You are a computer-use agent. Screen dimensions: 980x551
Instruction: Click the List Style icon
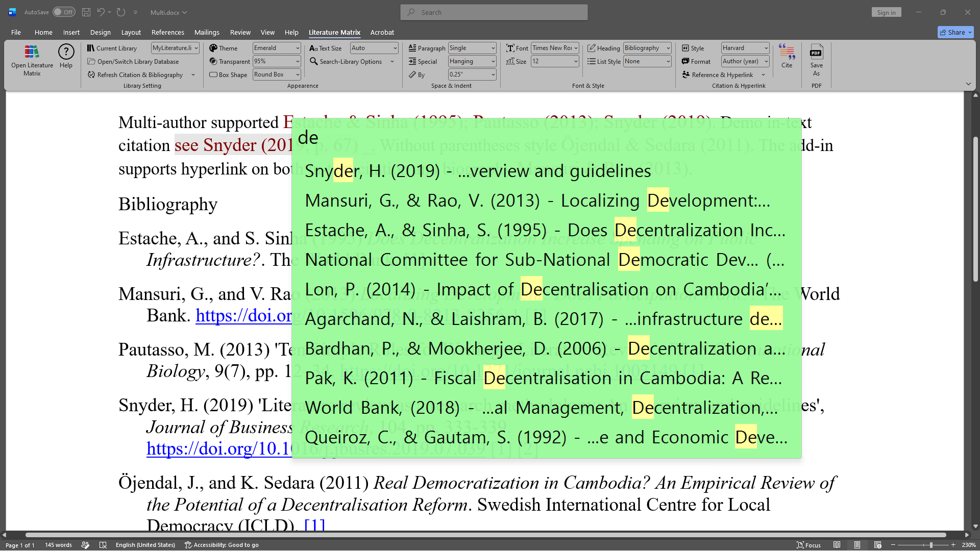[x=591, y=61]
